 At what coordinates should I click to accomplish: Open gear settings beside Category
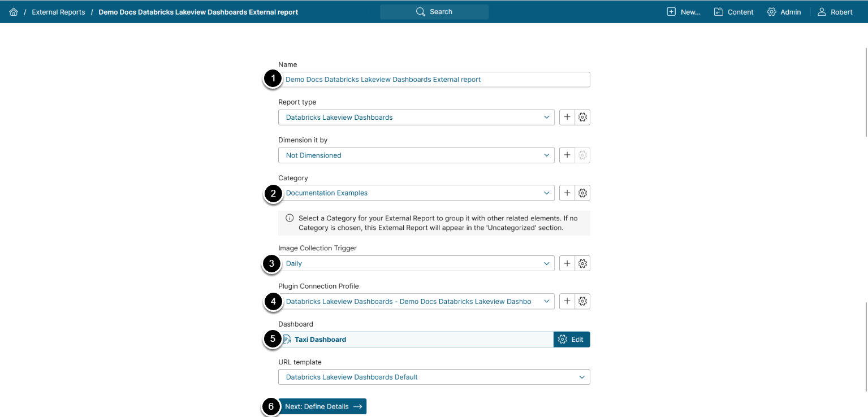pos(583,193)
